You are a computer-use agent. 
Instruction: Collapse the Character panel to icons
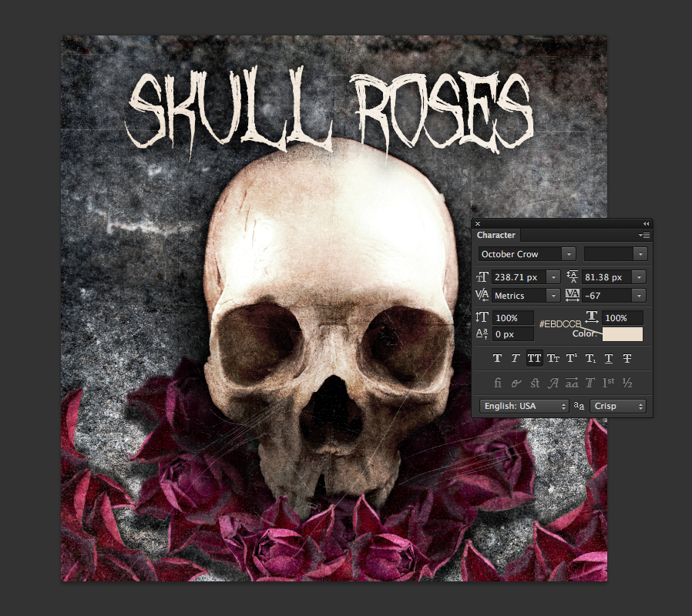[646, 223]
